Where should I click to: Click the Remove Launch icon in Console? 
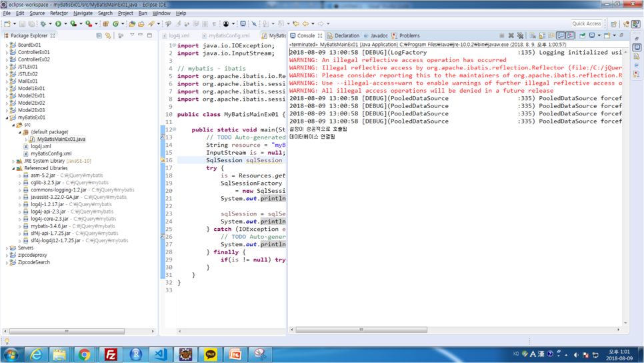pyautogui.click(x=511, y=35)
